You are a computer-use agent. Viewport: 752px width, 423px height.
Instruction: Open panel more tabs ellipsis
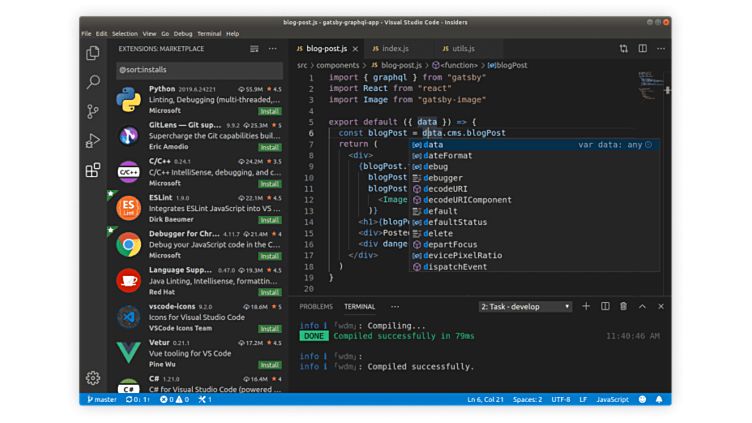pos(395,306)
